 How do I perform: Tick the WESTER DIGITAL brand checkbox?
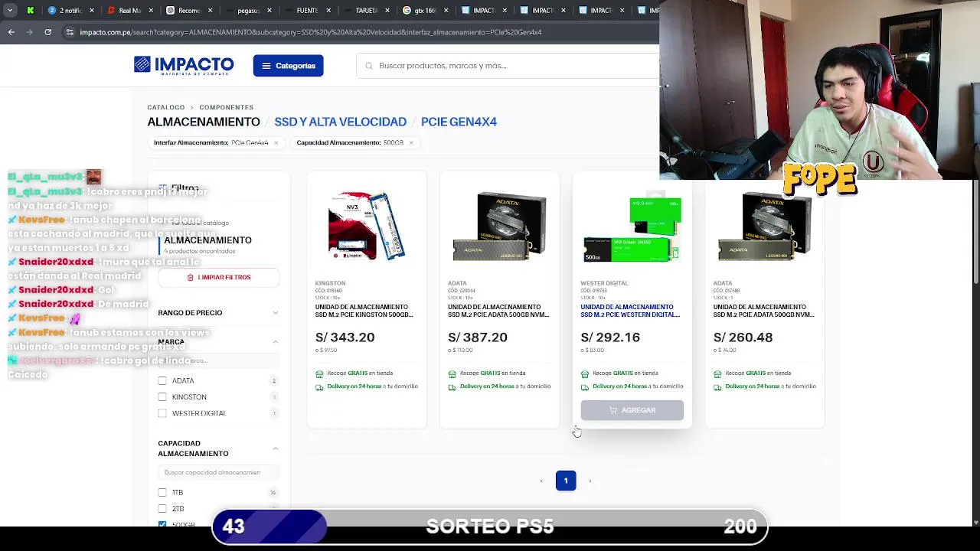pos(162,413)
